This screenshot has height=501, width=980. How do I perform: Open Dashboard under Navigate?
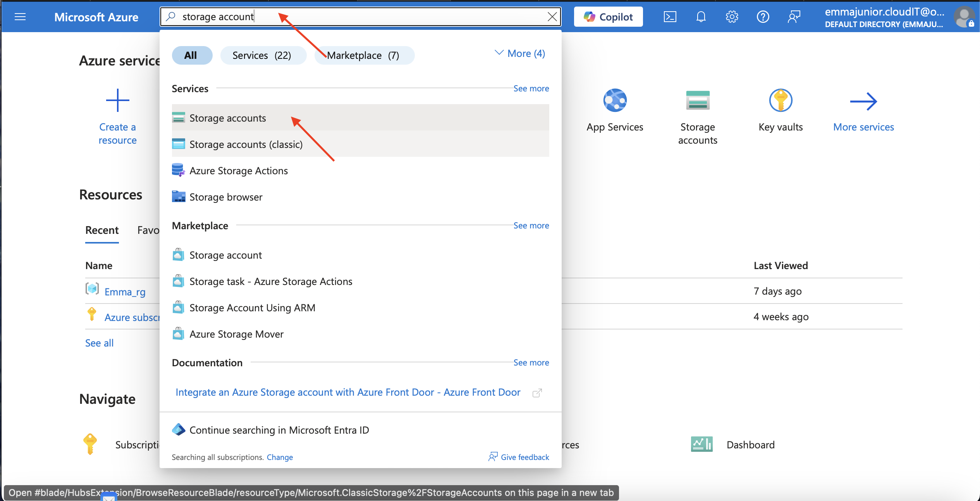[x=733, y=444]
